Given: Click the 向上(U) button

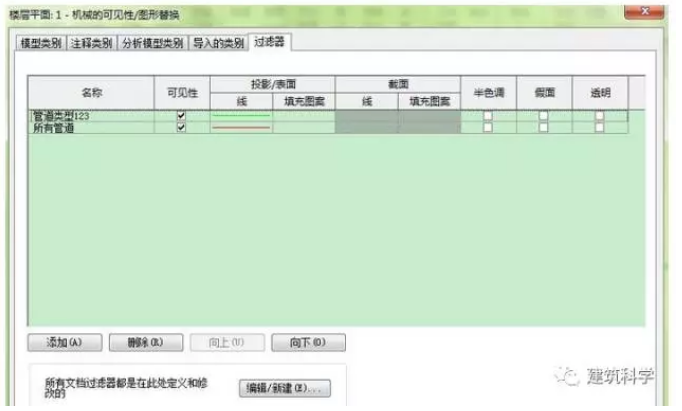Looking at the screenshot, I should point(227,342).
